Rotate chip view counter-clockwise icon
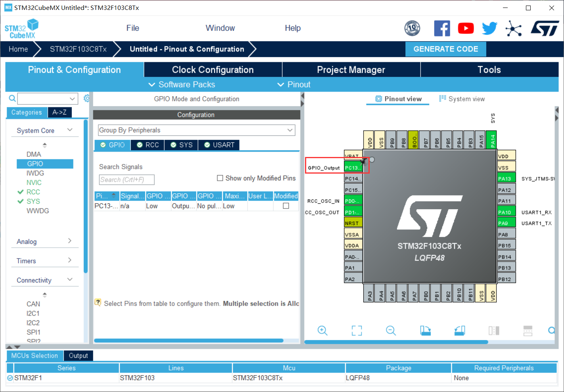The image size is (564, 392). coord(459,331)
